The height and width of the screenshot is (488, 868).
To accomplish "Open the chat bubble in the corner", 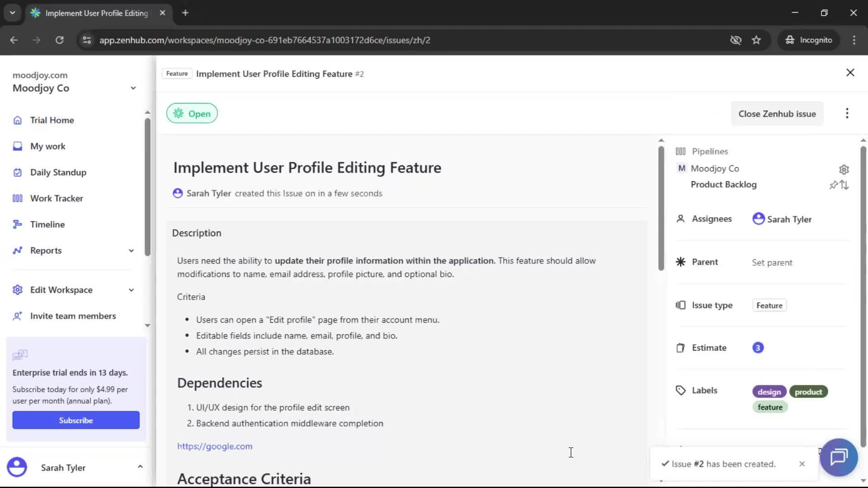I will 838,458.
